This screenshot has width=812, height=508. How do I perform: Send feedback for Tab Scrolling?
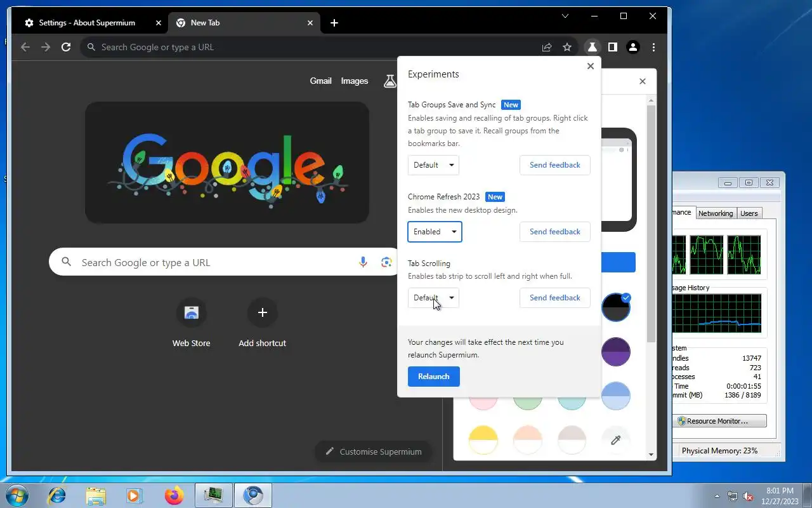point(555,298)
